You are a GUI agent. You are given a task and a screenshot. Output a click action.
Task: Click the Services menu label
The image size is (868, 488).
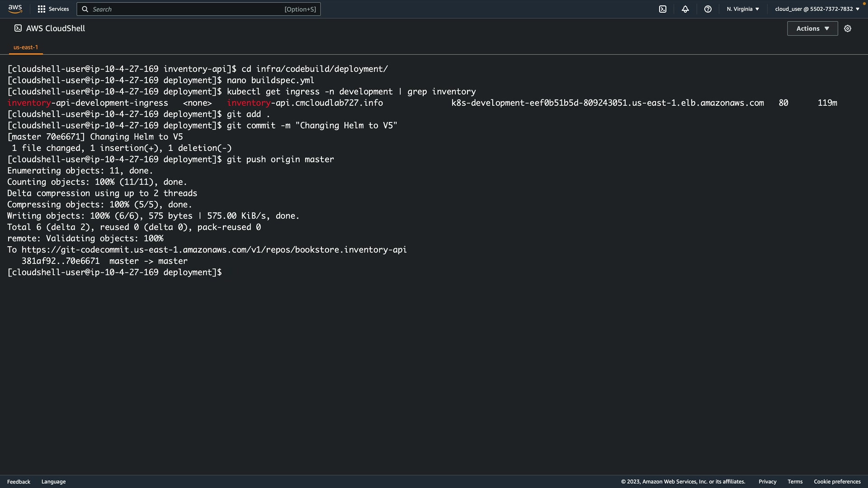(x=59, y=9)
